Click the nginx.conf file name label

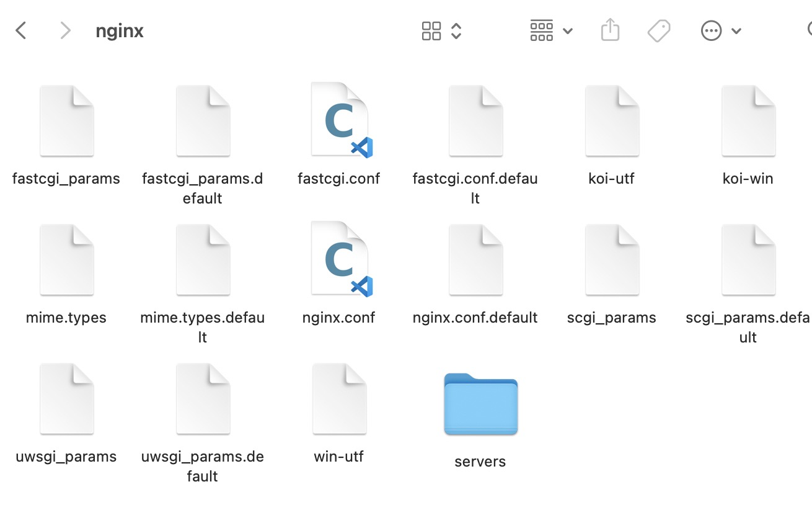339,318
